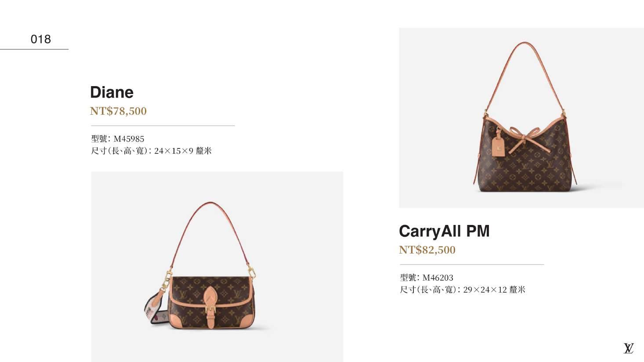Image resolution: width=644 pixels, height=362 pixels.
Task: Click the 24×15×9 dimensions line
Action: point(151,151)
